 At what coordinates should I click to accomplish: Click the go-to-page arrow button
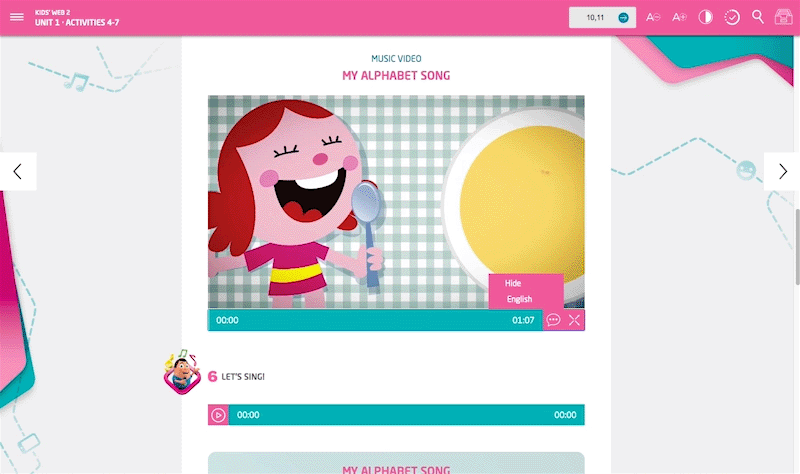point(623,17)
